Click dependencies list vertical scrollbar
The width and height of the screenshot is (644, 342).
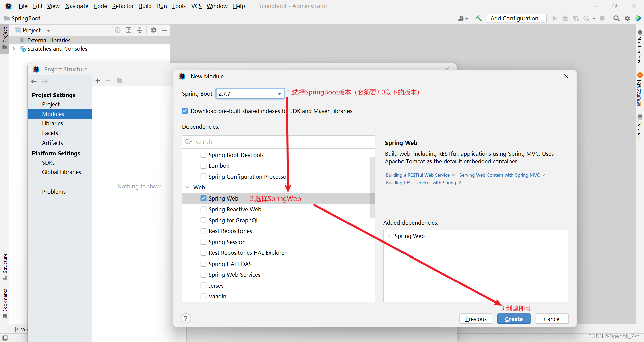pos(372,188)
